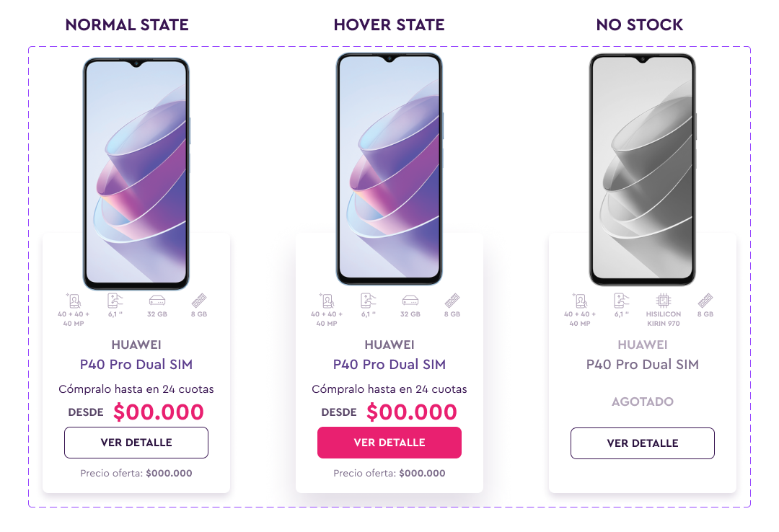Click the 8 GB RAM icon in the normal card
The height and width of the screenshot is (532, 779).
tap(199, 301)
